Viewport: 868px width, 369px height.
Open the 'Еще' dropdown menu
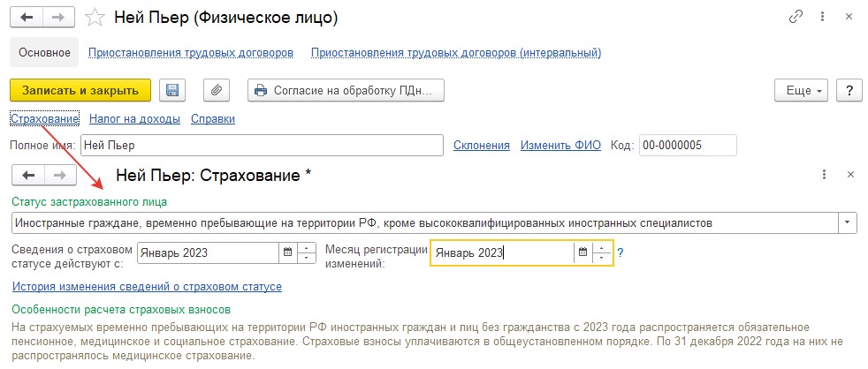(x=803, y=90)
